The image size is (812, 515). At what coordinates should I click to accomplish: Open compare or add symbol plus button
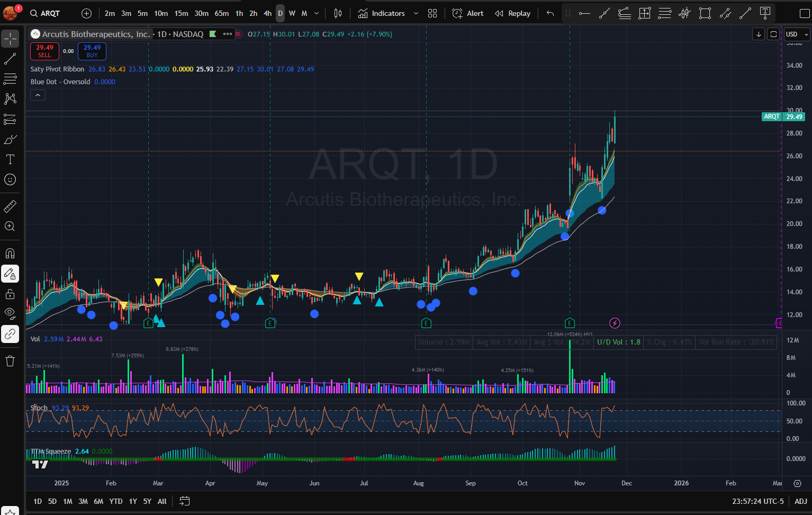point(87,13)
